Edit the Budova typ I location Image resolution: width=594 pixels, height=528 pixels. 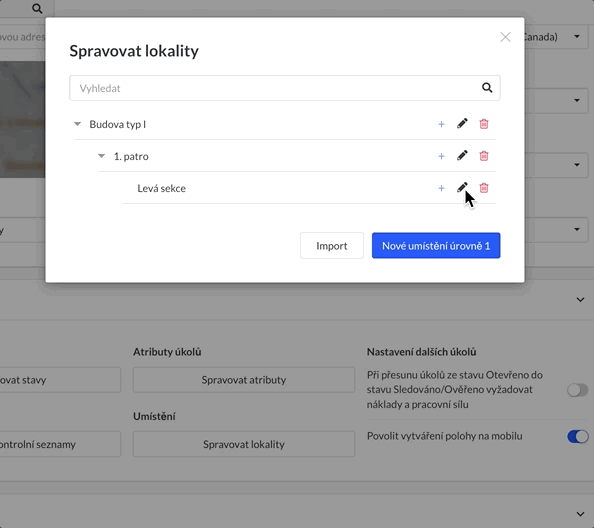(x=462, y=123)
